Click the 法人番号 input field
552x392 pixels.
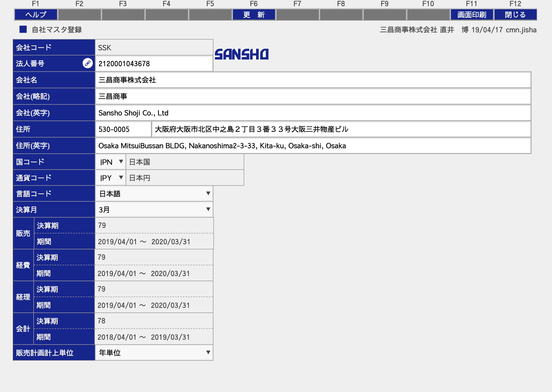tap(154, 64)
